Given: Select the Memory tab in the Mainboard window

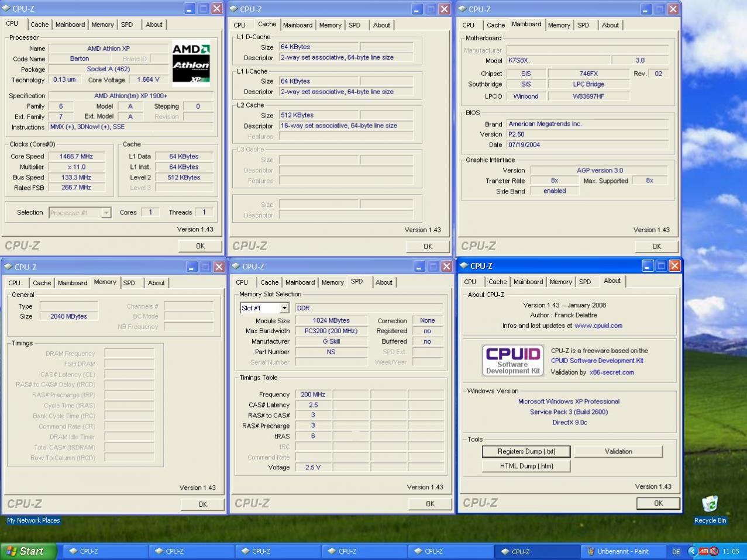Looking at the screenshot, I should (559, 25).
